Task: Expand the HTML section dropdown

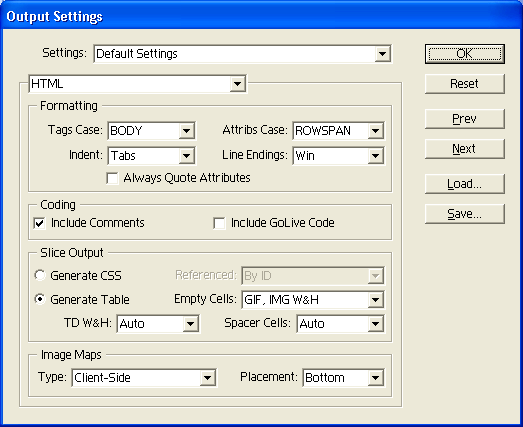Action: (137, 84)
